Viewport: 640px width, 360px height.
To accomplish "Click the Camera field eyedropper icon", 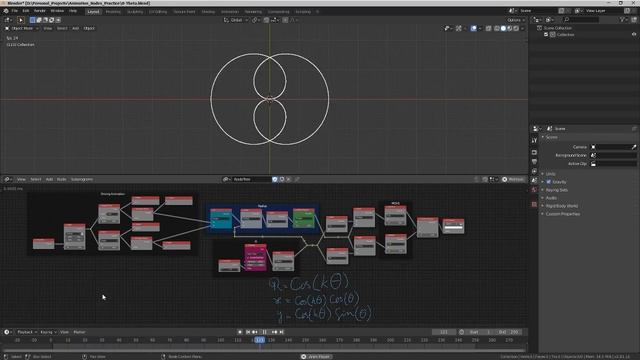I will click(634, 147).
